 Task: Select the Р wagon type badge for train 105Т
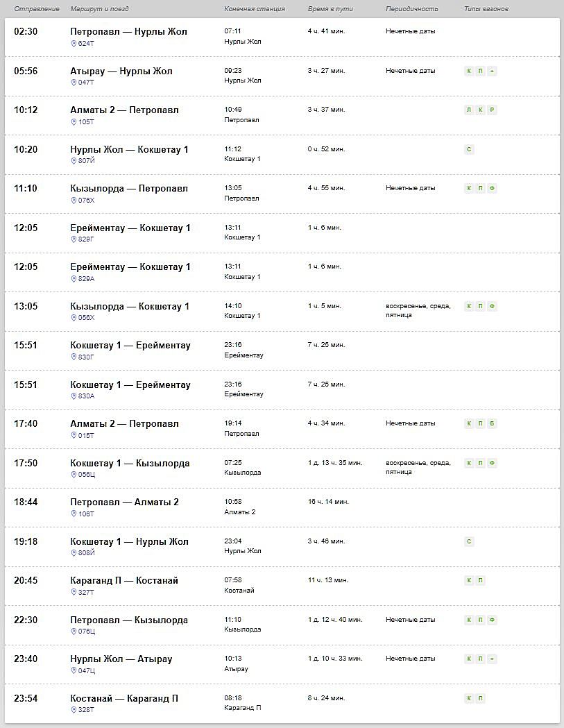pyautogui.click(x=492, y=110)
